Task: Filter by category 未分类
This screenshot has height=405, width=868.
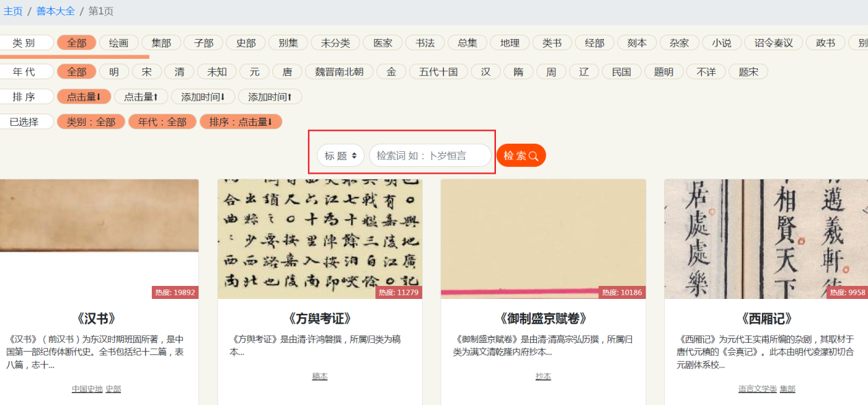Action: click(x=336, y=42)
